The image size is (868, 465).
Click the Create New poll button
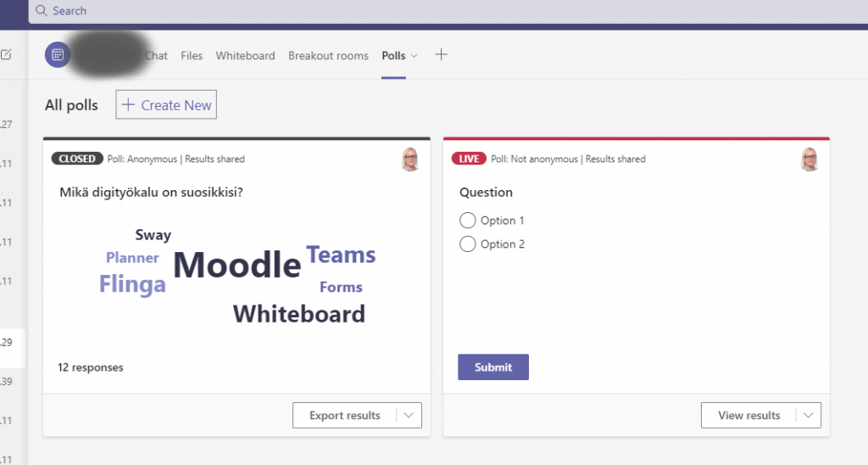click(166, 105)
